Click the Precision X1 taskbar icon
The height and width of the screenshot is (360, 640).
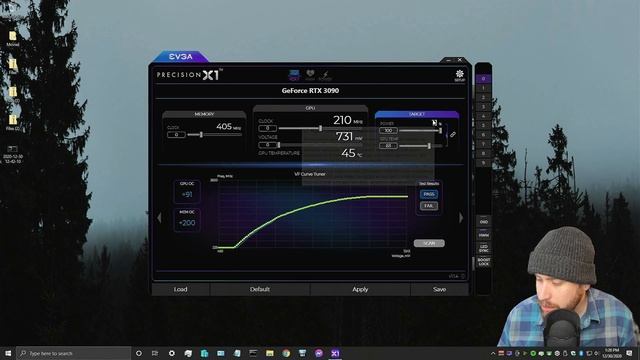[x=335, y=353]
